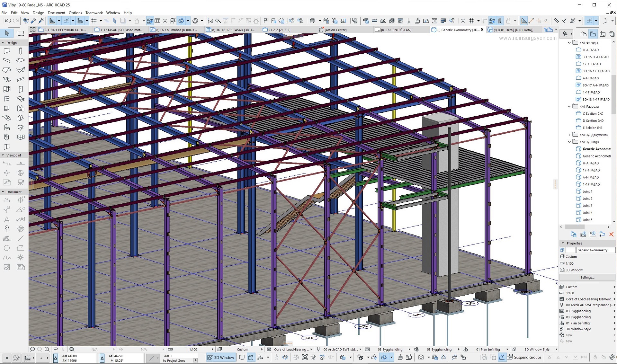Screen dimensions: 617x364
Task: Click the Generic Axonometry name field
Action: click(x=595, y=250)
